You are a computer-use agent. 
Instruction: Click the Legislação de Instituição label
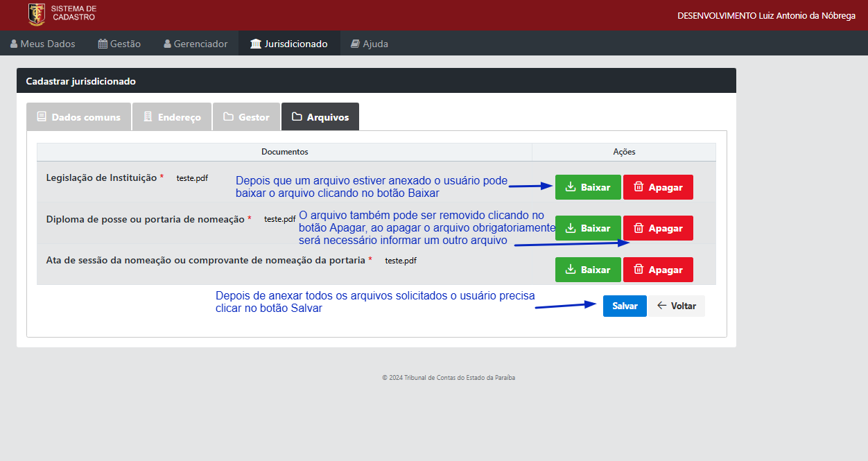pos(101,178)
